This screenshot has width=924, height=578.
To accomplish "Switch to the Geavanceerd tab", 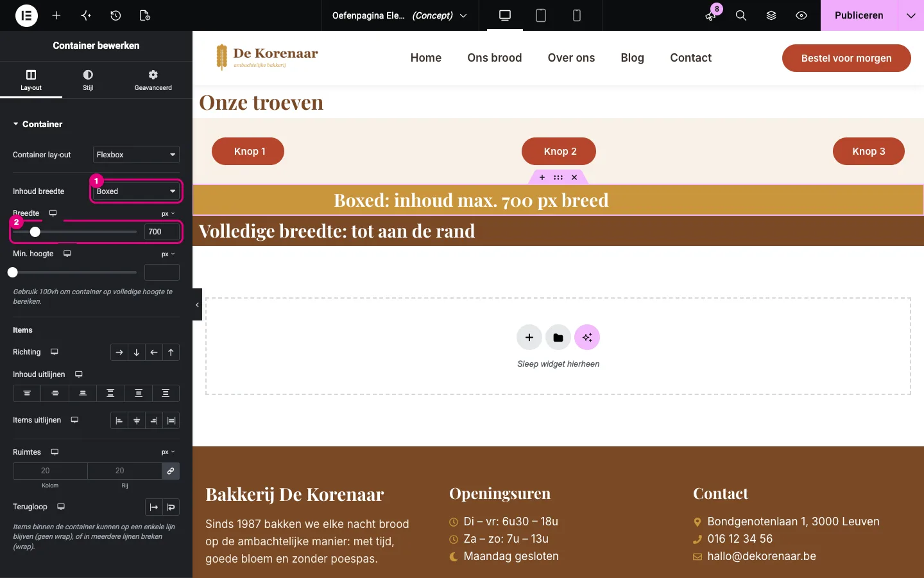I will pyautogui.click(x=153, y=80).
